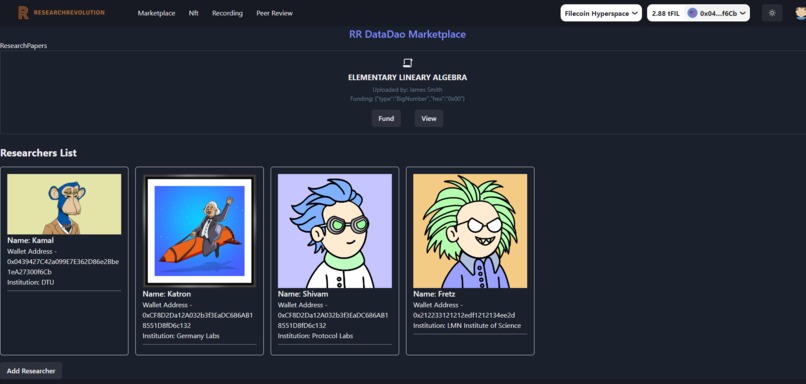Image resolution: width=806 pixels, height=384 pixels.
Task: Click the Institution: Protocol Labs text
Action: pos(316,336)
